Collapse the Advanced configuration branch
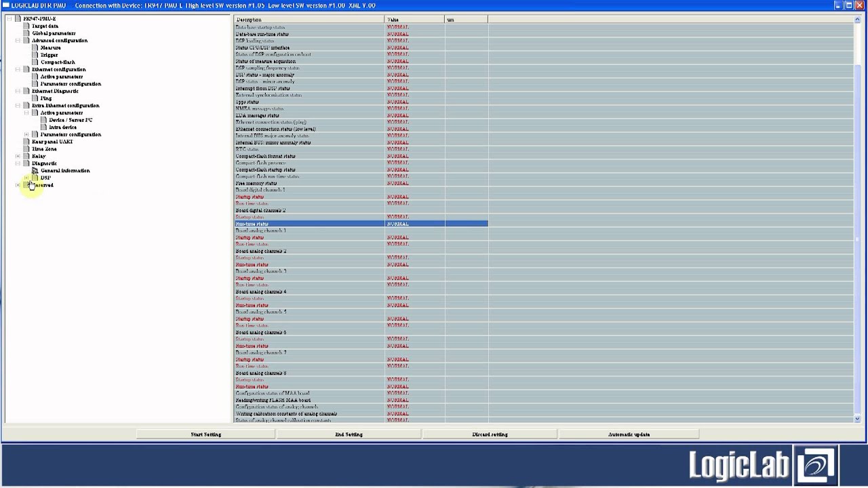 click(x=18, y=41)
